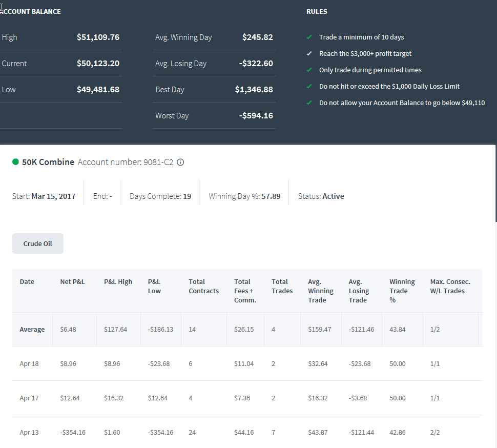497x448 pixels.
Task: Select the Crude Oil button
Action: (38, 243)
